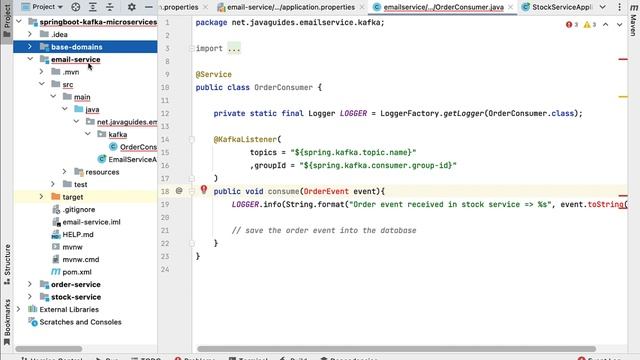Close the OrderConsumer.java tab
Viewport: 640px width, 360px height.
tap(511, 7)
